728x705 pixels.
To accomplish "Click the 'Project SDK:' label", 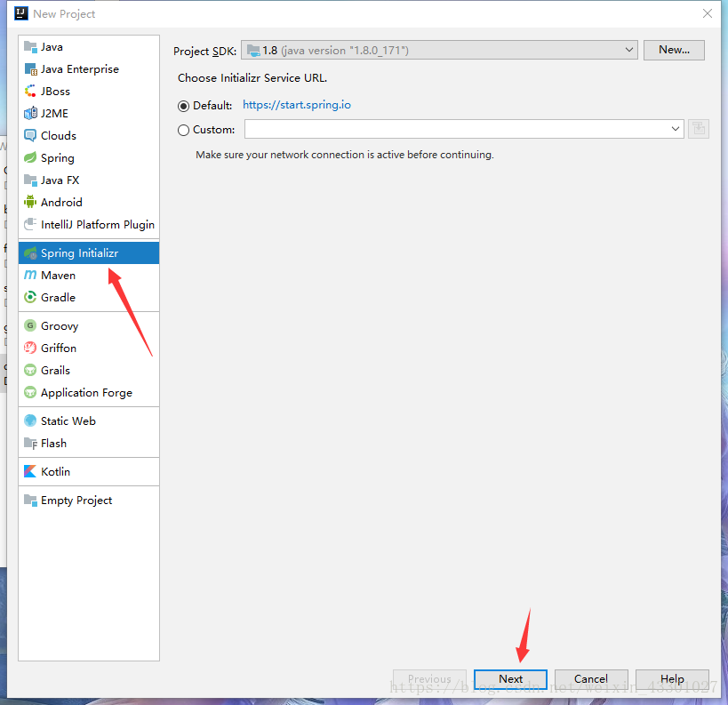I will (204, 51).
